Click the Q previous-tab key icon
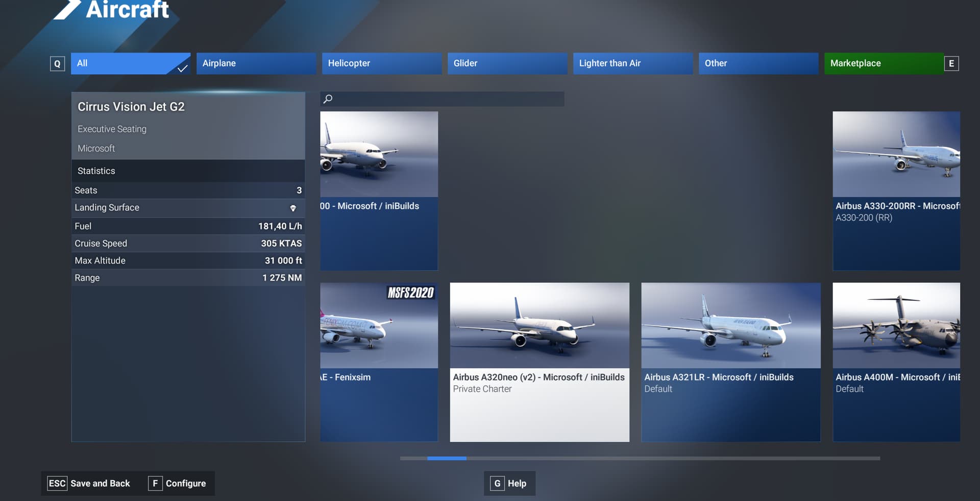 (57, 64)
